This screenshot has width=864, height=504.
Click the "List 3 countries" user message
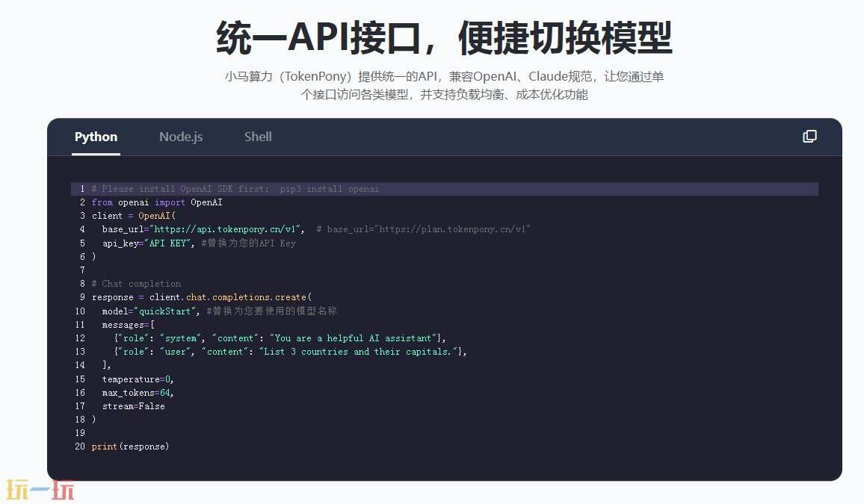click(x=291, y=351)
